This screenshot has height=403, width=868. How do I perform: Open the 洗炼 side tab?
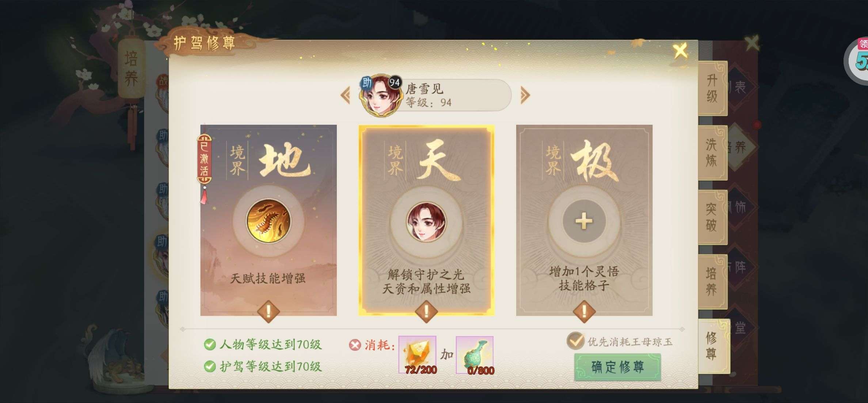point(712,153)
